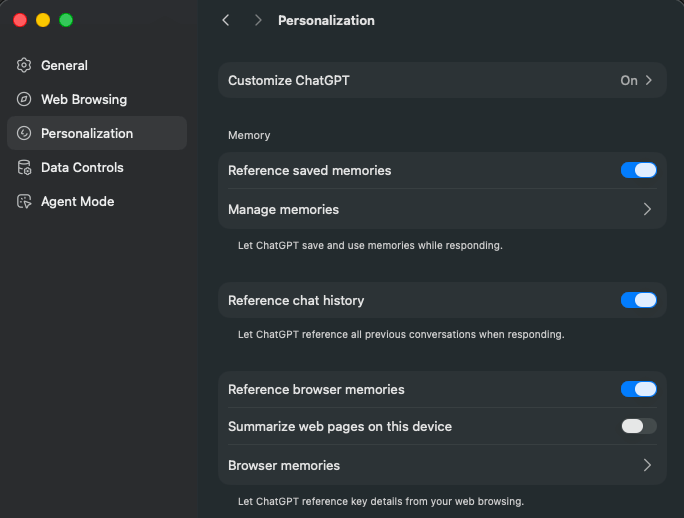Open Browser memories via its chevron
The image size is (684, 518).
[x=647, y=465]
